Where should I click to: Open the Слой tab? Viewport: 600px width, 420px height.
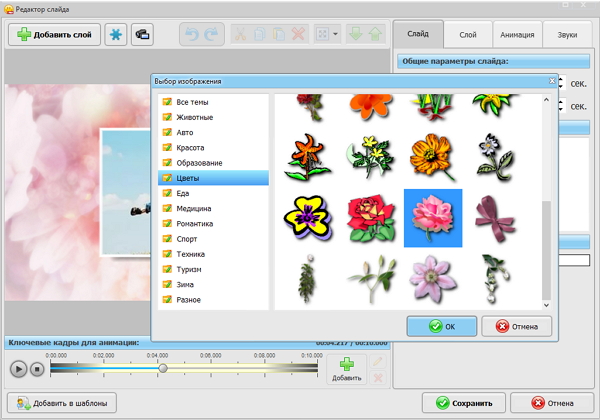(466, 34)
